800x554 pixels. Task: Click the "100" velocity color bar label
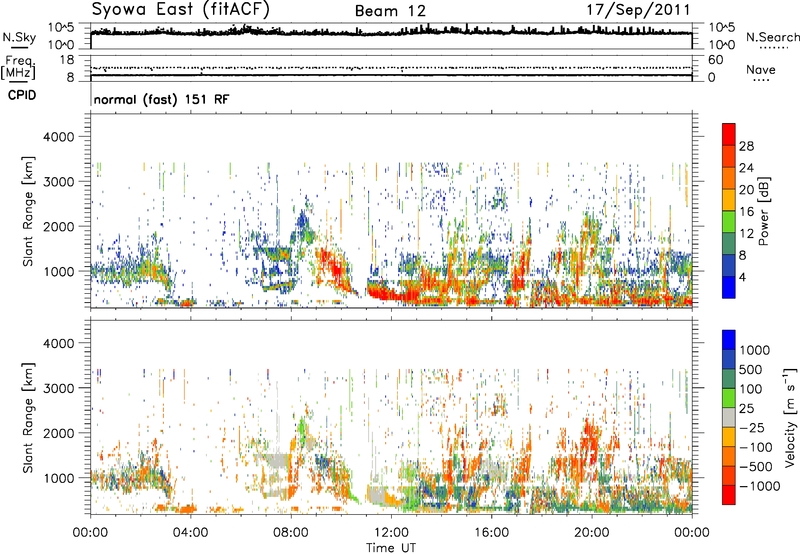point(751,389)
